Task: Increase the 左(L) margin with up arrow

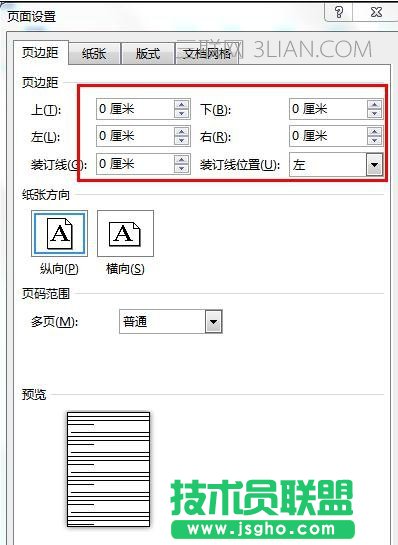Action: pos(182,131)
